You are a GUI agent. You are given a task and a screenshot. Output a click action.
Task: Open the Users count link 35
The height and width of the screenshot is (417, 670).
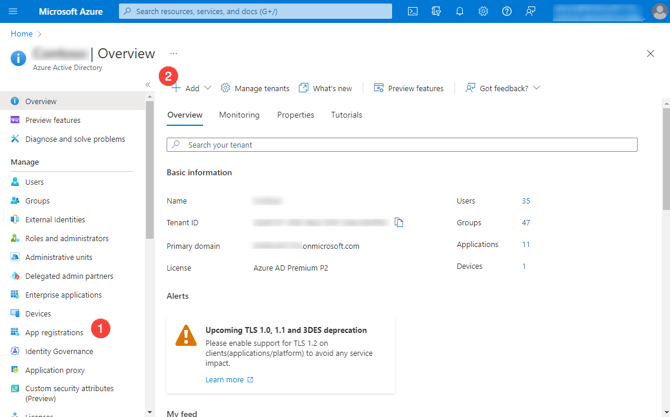tap(526, 201)
